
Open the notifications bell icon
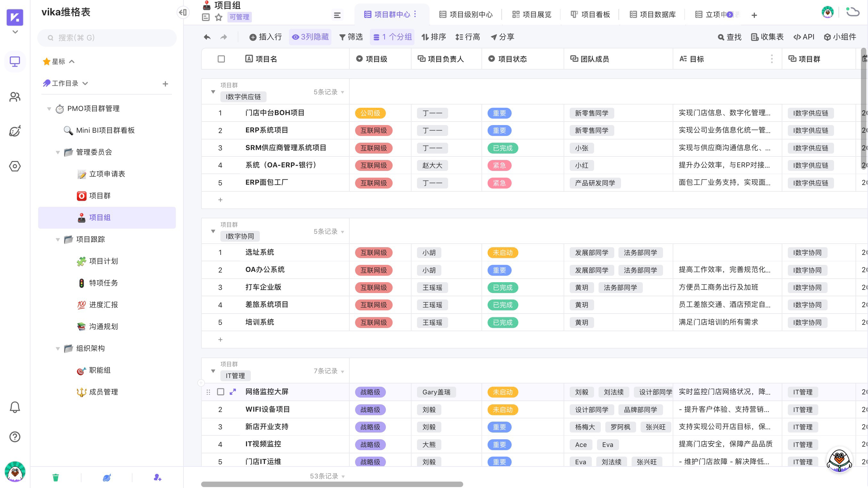15,407
